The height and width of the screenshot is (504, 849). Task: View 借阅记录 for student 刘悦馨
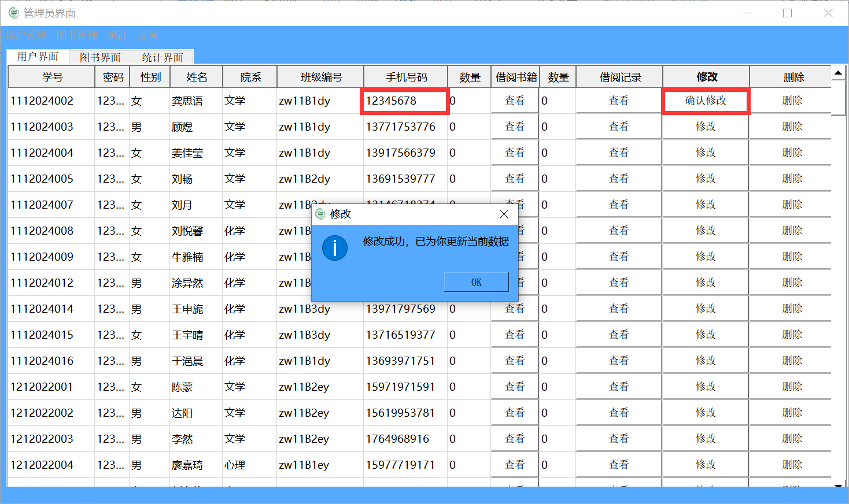[619, 231]
